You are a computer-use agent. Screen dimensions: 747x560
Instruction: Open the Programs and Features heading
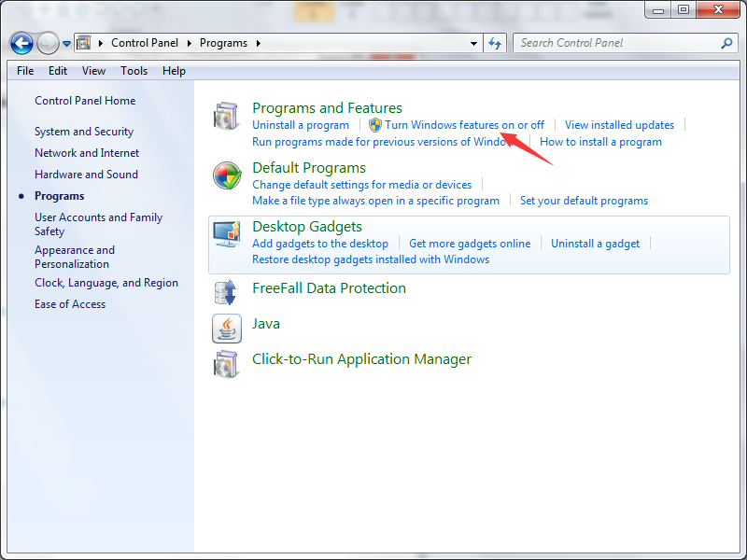[327, 108]
